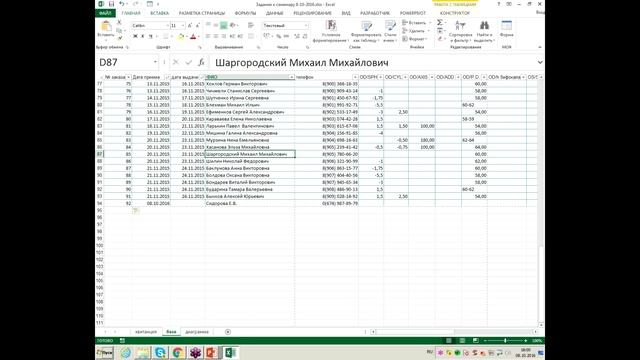
Task: Switch to the ДАННЫЕ ribbon tab
Action: (x=275, y=13)
